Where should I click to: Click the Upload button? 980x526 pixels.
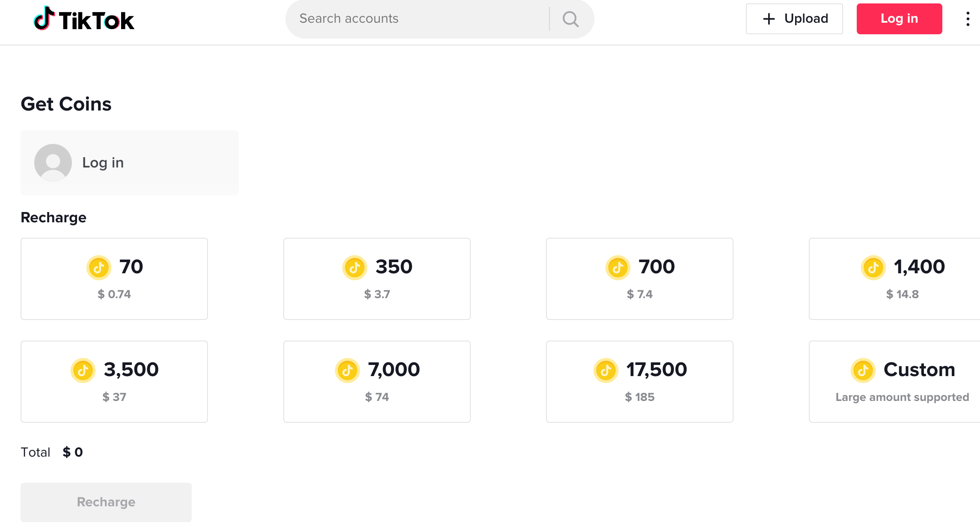pyautogui.click(x=794, y=18)
